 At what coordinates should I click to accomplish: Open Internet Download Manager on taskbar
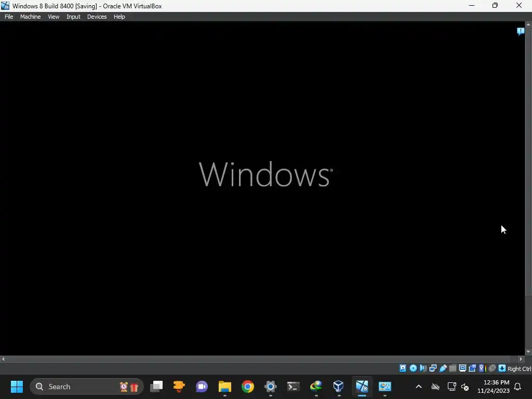[x=316, y=387]
